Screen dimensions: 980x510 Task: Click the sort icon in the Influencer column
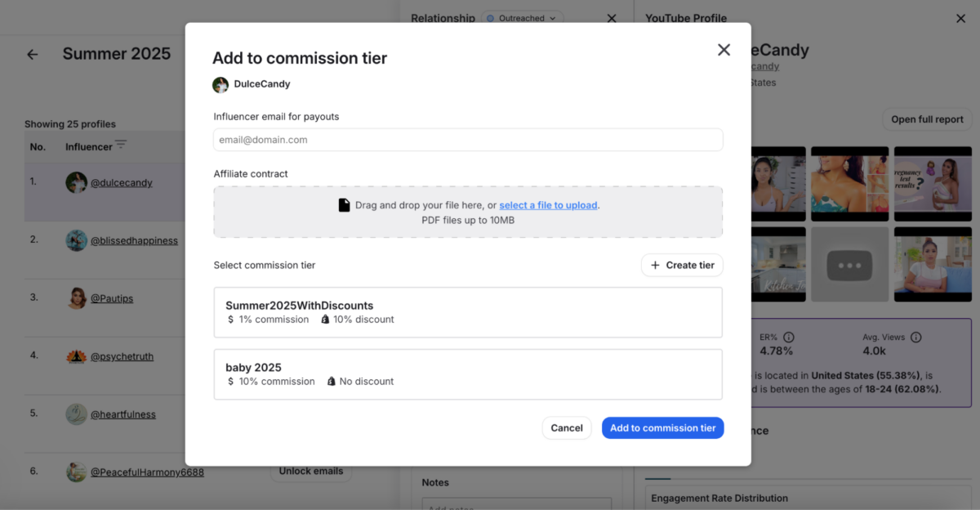(x=120, y=145)
